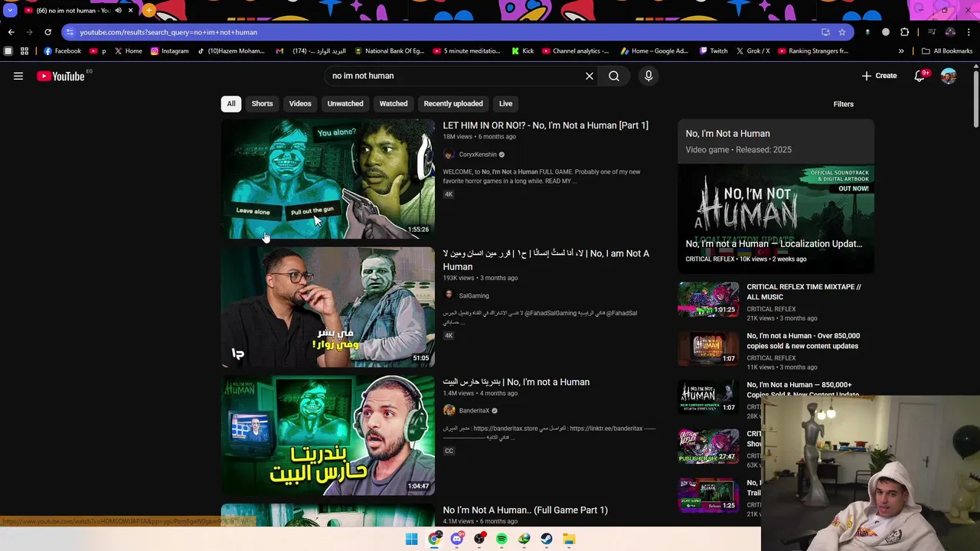Open the 5 minute meditation bookmark
Viewport: 980px width, 551px height.
point(466,51)
